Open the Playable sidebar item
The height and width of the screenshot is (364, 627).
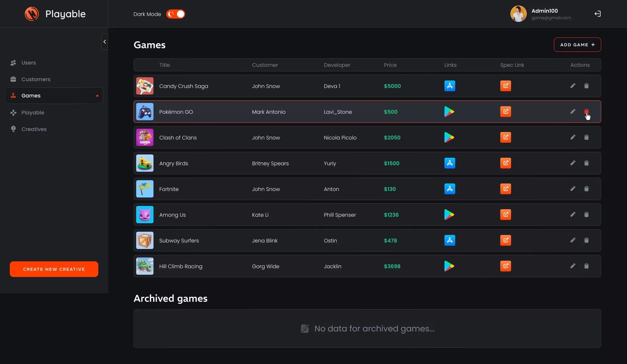pyautogui.click(x=33, y=113)
